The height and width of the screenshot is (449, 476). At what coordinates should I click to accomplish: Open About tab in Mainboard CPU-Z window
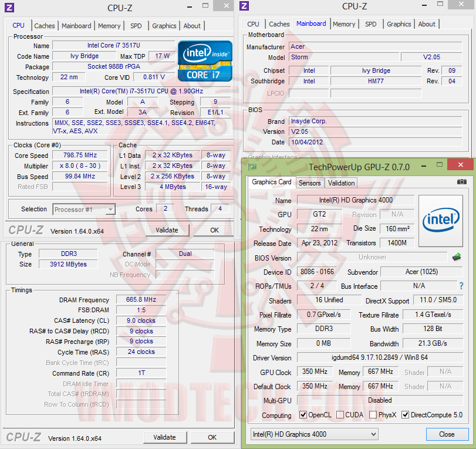427,24
